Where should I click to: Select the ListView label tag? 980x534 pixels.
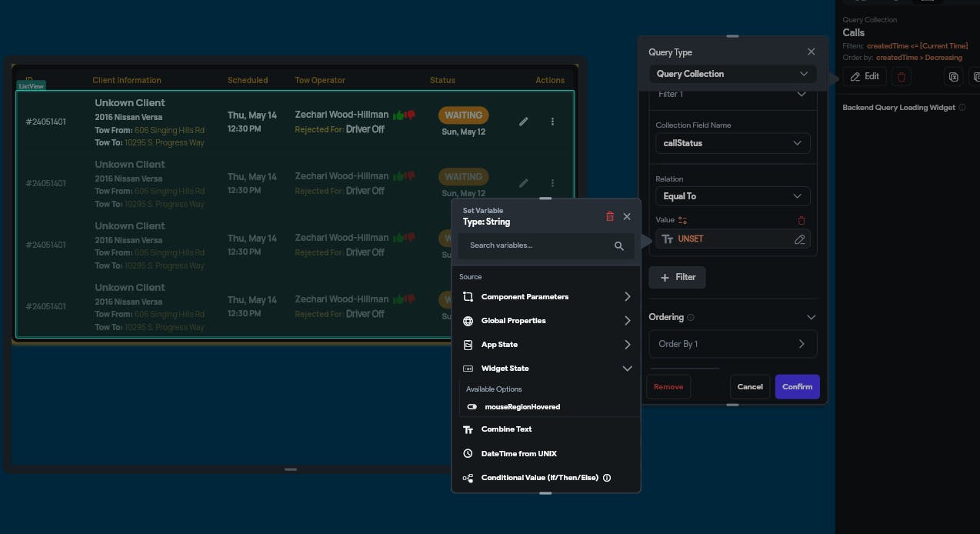pyautogui.click(x=31, y=86)
